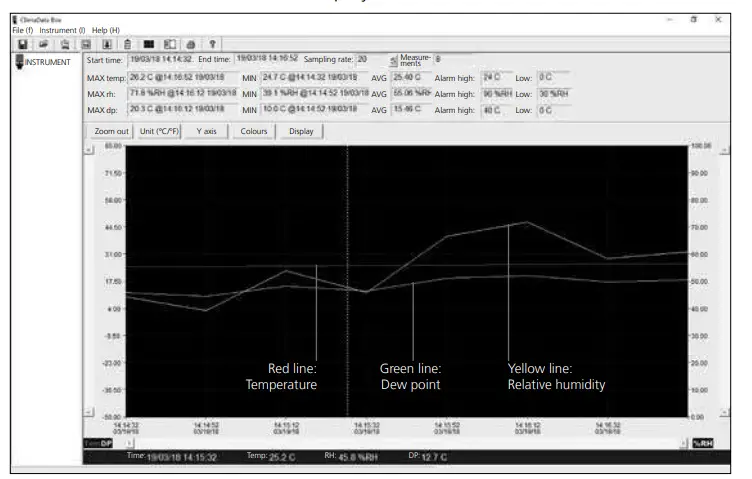Click the Zoom out button
This screenshot has width=752, height=479.
point(111,131)
